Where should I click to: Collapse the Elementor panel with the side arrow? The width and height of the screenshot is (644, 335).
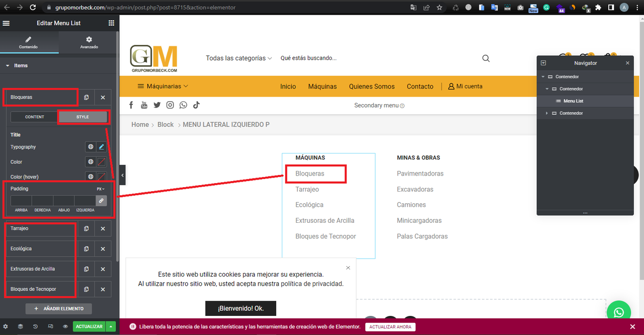pyautogui.click(x=123, y=175)
